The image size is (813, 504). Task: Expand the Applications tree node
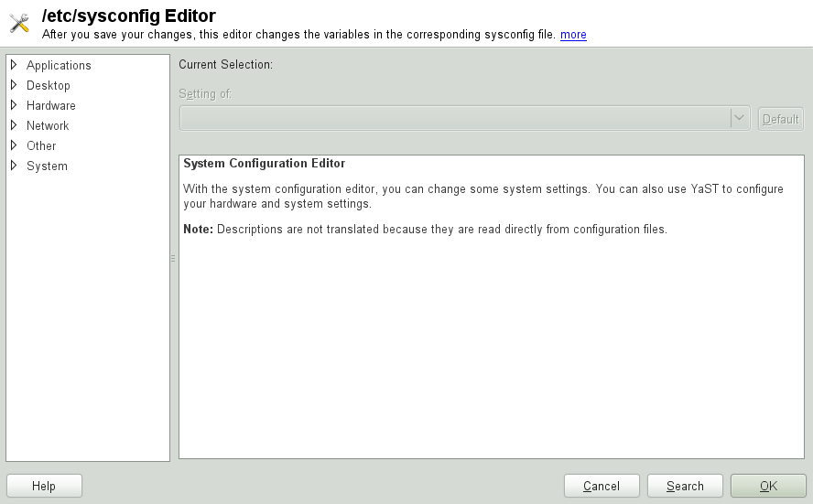pos(14,65)
